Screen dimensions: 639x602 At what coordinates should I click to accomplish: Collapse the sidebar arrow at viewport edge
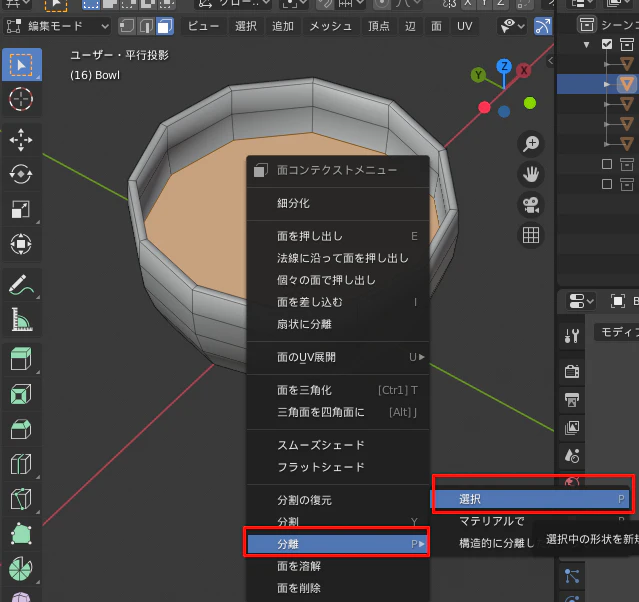click(x=550, y=61)
